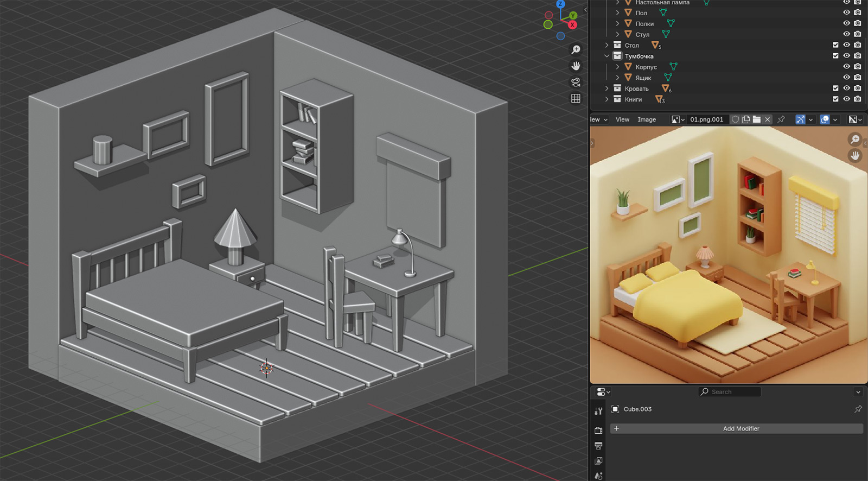Open the Image menu in the image editor
Viewport: 868px width, 481px height.
click(647, 119)
